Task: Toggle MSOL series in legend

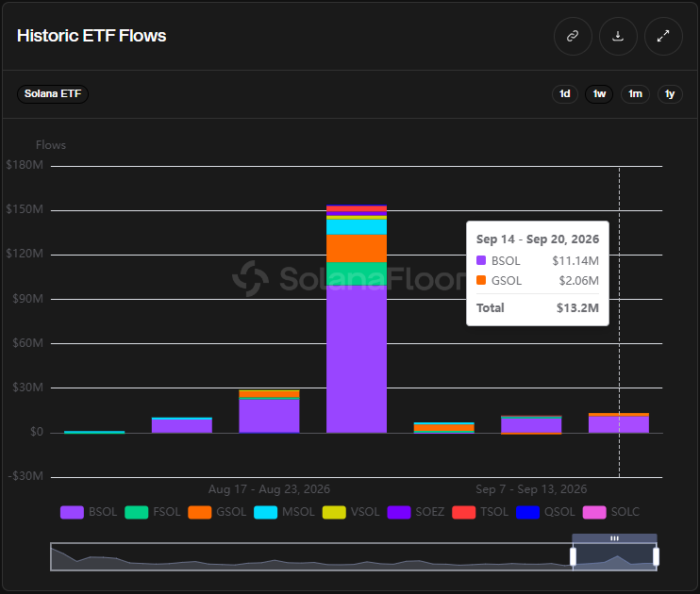Action: click(284, 512)
